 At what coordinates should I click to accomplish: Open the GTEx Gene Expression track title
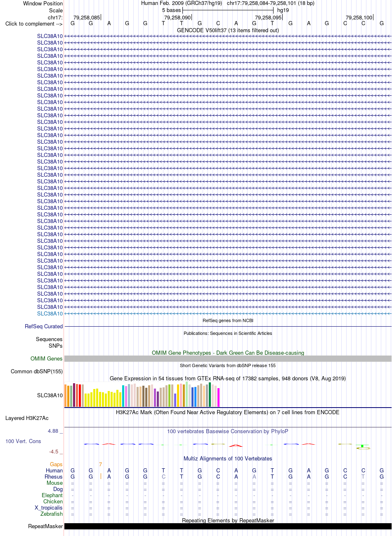click(228, 378)
